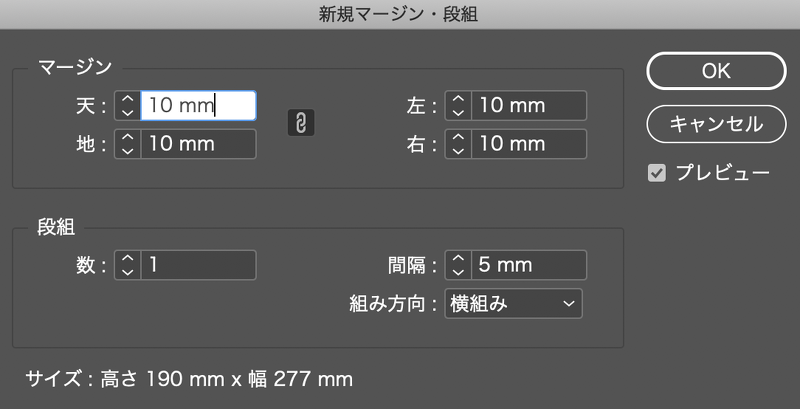Click the 右 margin input field
This screenshot has width=800, height=409.
click(528, 144)
